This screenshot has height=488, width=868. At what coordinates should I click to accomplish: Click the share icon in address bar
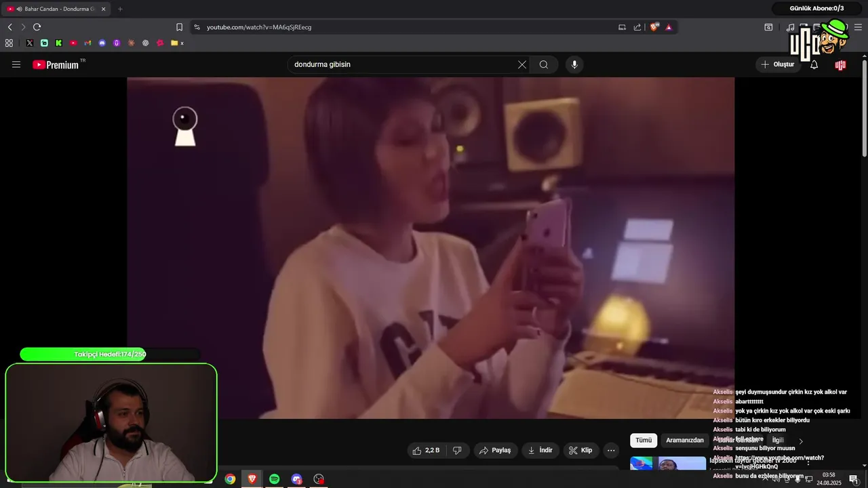pos(637,27)
